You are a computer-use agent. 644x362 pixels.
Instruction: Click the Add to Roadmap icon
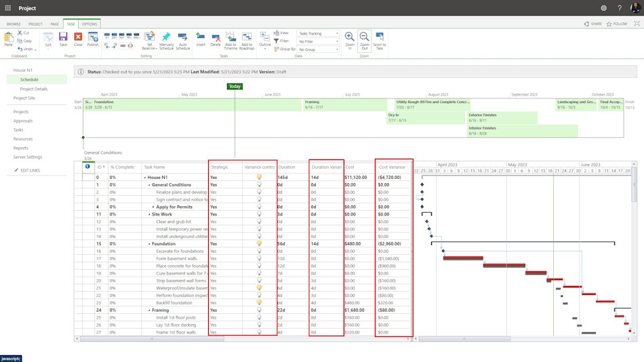tap(247, 37)
